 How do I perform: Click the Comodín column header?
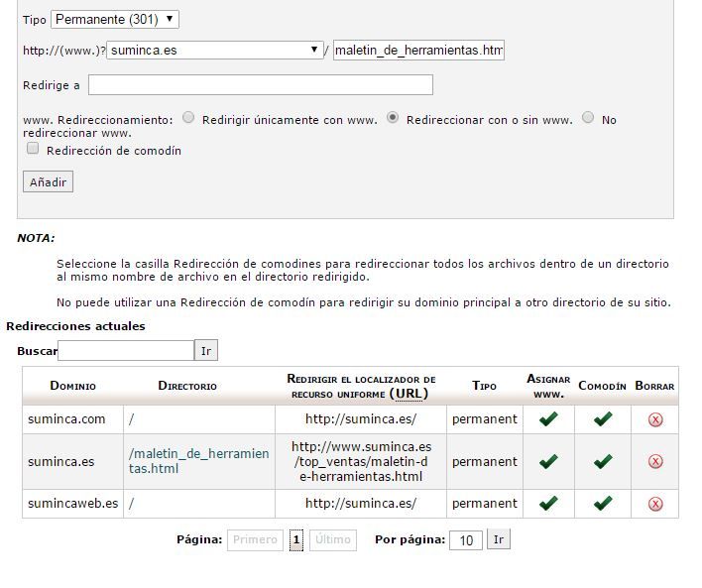pyautogui.click(x=602, y=386)
